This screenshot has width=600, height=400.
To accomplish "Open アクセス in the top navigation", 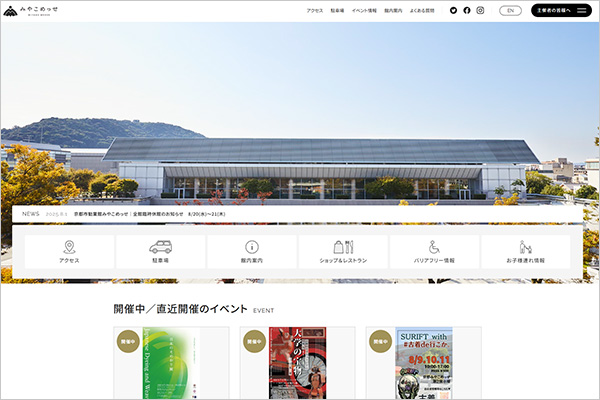I will (315, 11).
